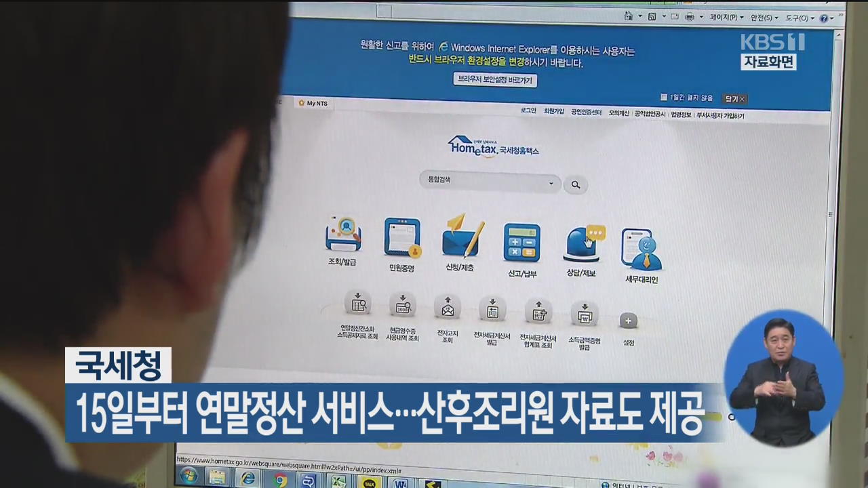Click the IE print toolbar icon
Image resolution: width=868 pixels, height=488 pixels.
point(689,17)
